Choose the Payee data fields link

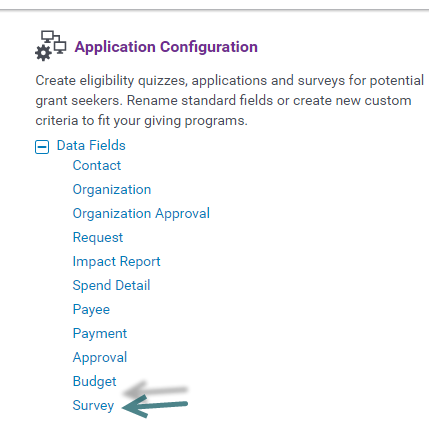point(91,309)
